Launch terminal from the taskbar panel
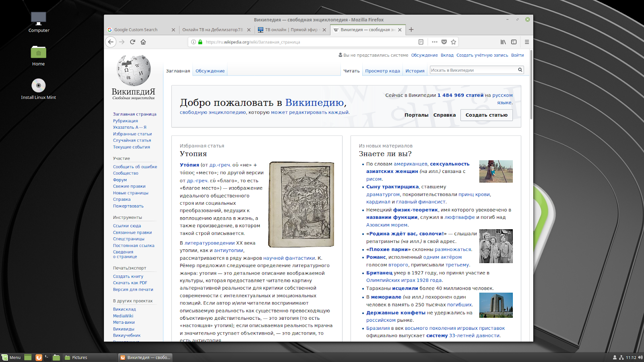Viewport: 644px width, 362px height. tap(47, 357)
